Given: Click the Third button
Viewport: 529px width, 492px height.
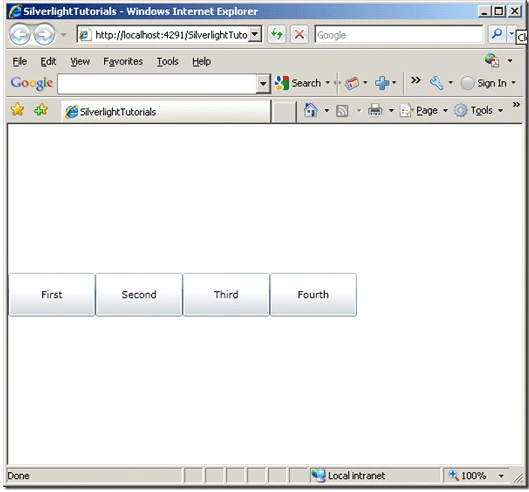Looking at the screenshot, I should [x=226, y=295].
